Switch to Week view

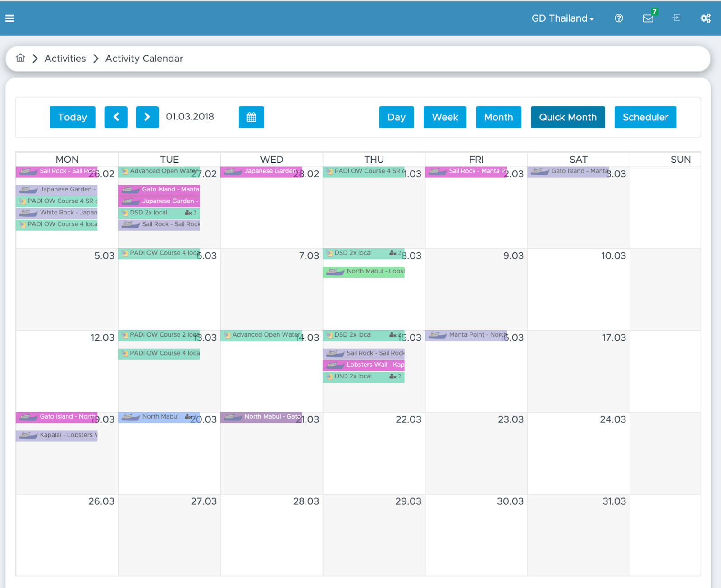click(x=445, y=117)
